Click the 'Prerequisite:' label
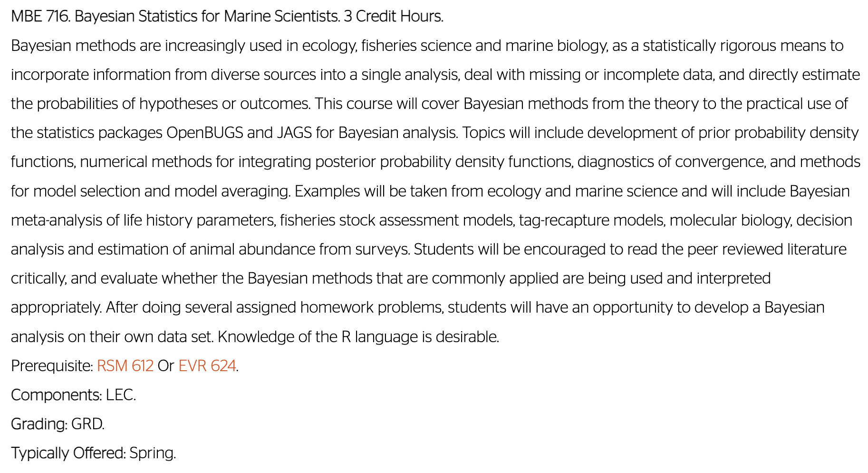The height and width of the screenshot is (473, 868). (x=52, y=365)
